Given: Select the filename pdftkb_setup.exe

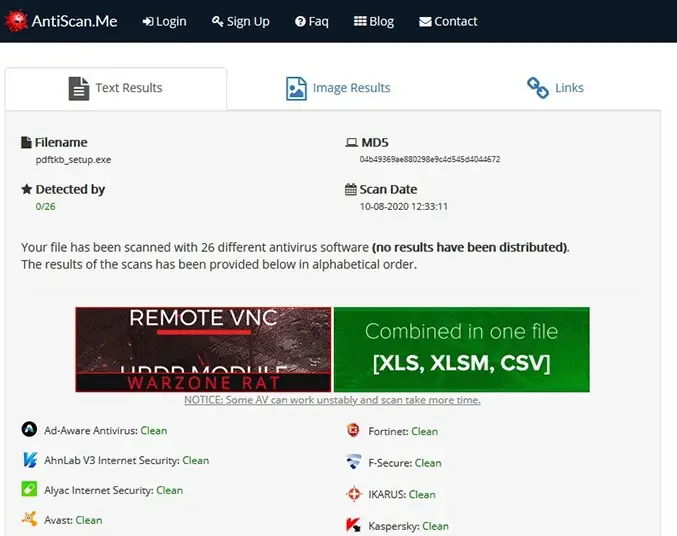Looking at the screenshot, I should tap(73, 159).
